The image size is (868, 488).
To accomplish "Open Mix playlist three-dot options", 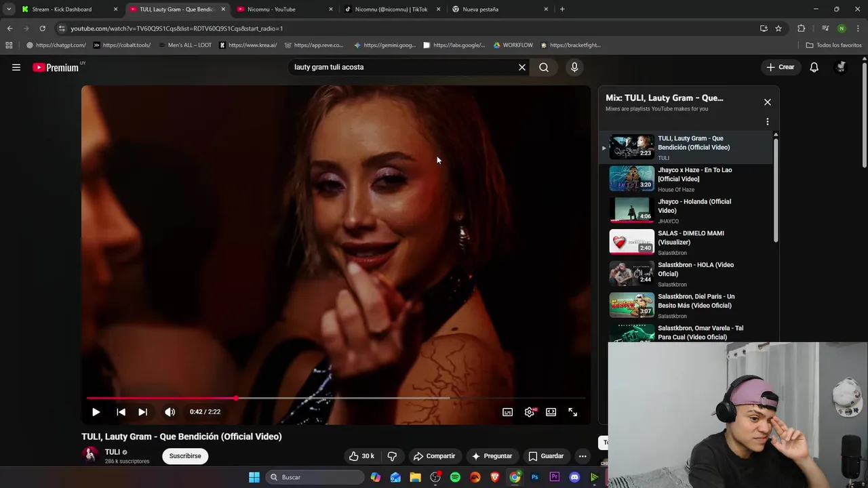I will (x=768, y=121).
